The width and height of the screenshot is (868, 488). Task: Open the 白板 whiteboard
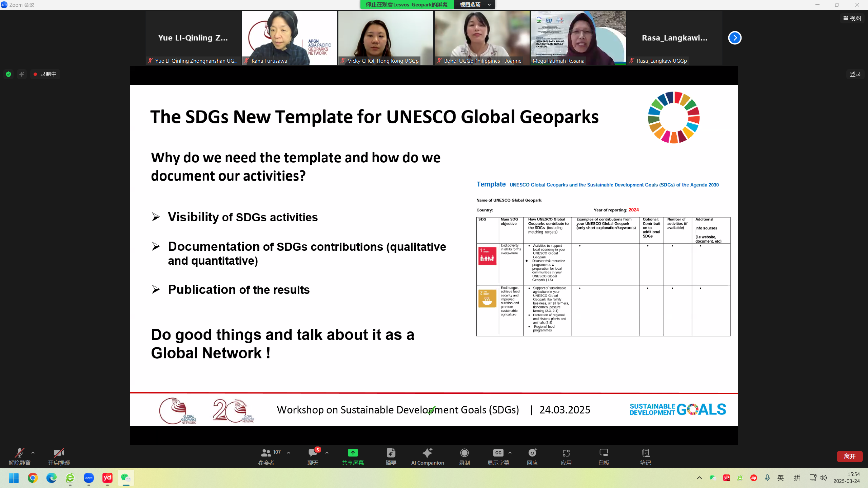pos(604,456)
